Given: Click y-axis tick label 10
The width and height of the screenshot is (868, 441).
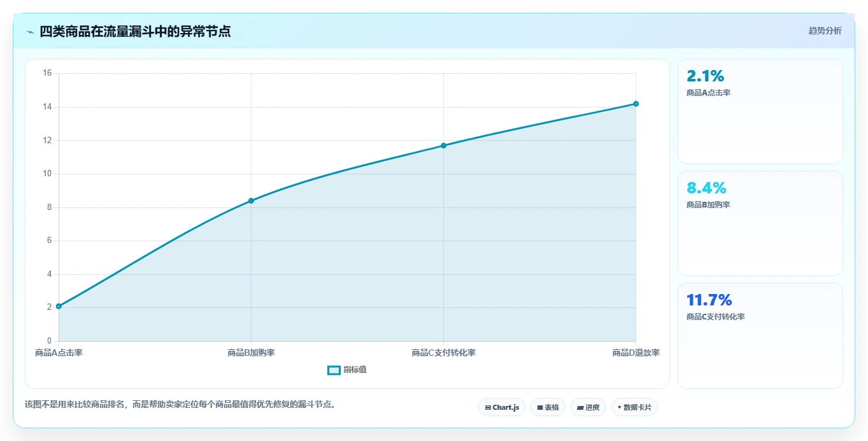Looking at the screenshot, I should [46, 174].
